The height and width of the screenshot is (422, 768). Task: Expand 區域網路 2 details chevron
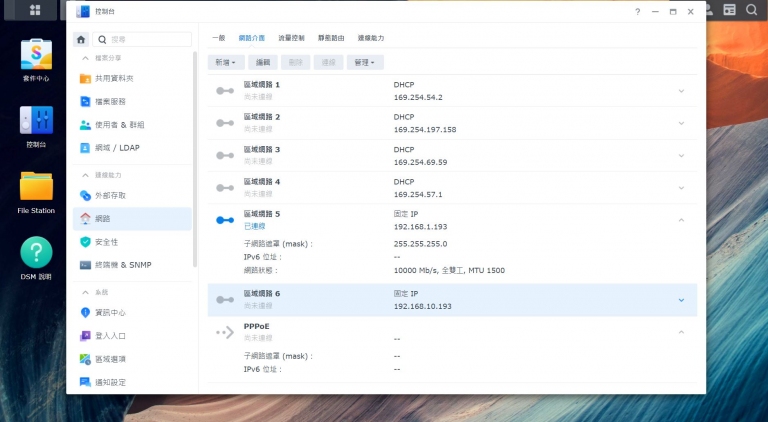pos(681,123)
